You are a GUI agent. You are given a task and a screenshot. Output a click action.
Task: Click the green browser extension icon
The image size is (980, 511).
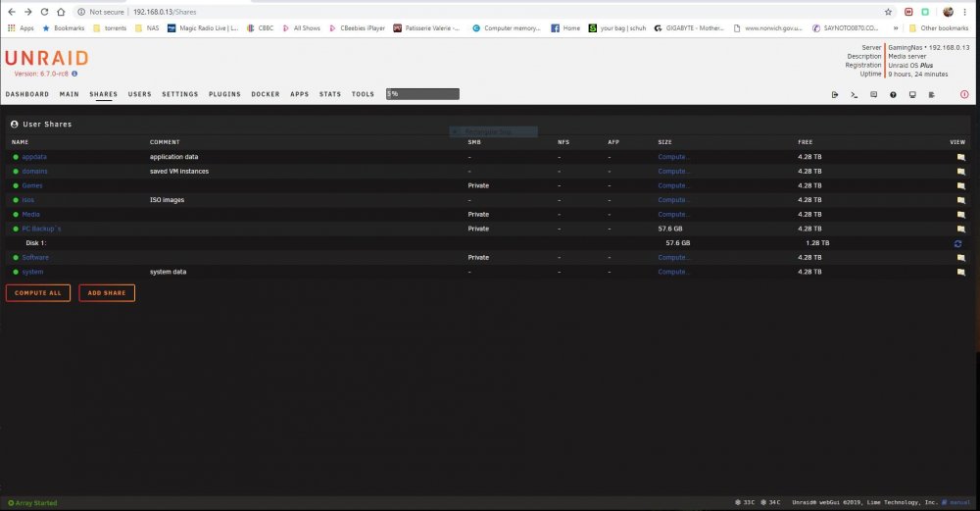tap(925, 12)
